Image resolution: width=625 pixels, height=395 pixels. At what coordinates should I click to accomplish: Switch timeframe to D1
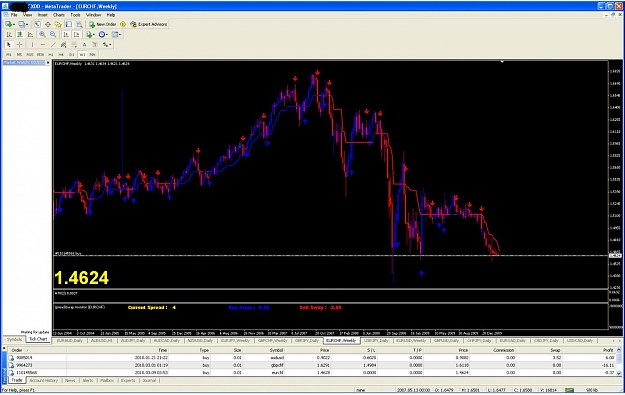coord(72,54)
